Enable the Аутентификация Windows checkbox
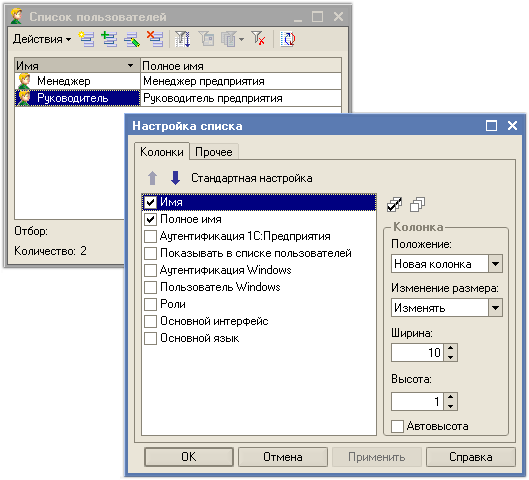529x480 pixels. [x=150, y=271]
